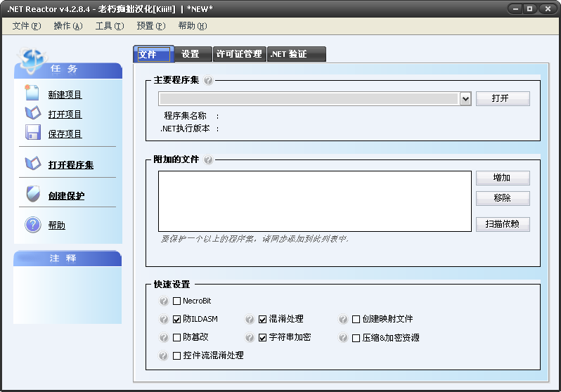Click help icon next to 压缩&加密资源 option
This screenshot has width=561, height=392.
(x=343, y=337)
